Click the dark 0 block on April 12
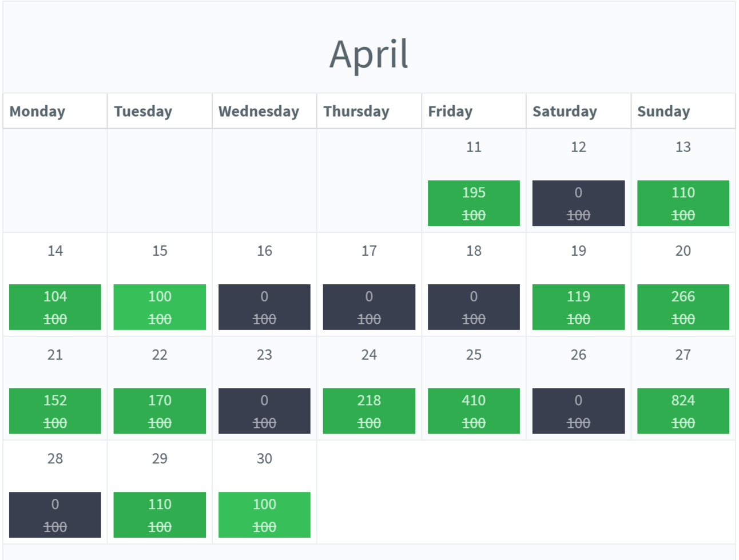 578,203
